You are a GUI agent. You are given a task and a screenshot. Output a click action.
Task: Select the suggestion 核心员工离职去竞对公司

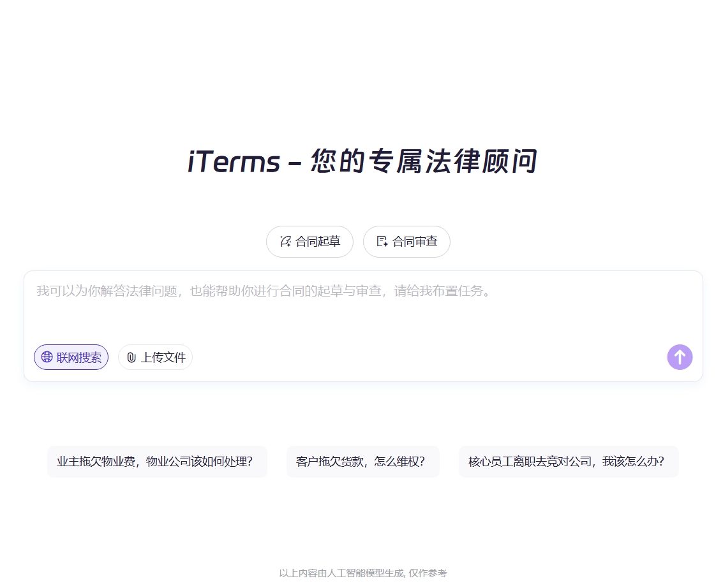pyautogui.click(x=568, y=462)
